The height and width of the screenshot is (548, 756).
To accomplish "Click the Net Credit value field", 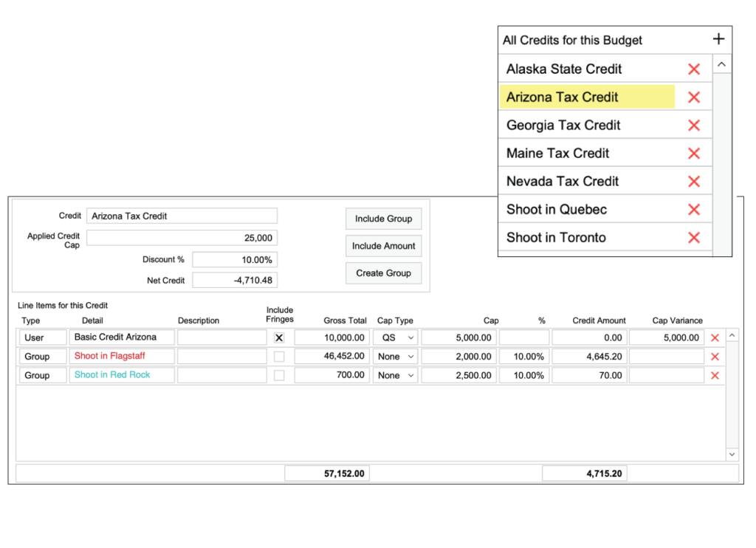I will pyautogui.click(x=235, y=280).
